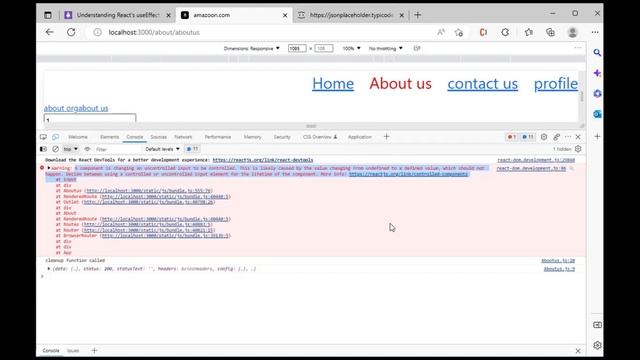Open the sidebar Copilot sparkle icon
The width and height of the screenshot is (640, 360).
click(597, 73)
